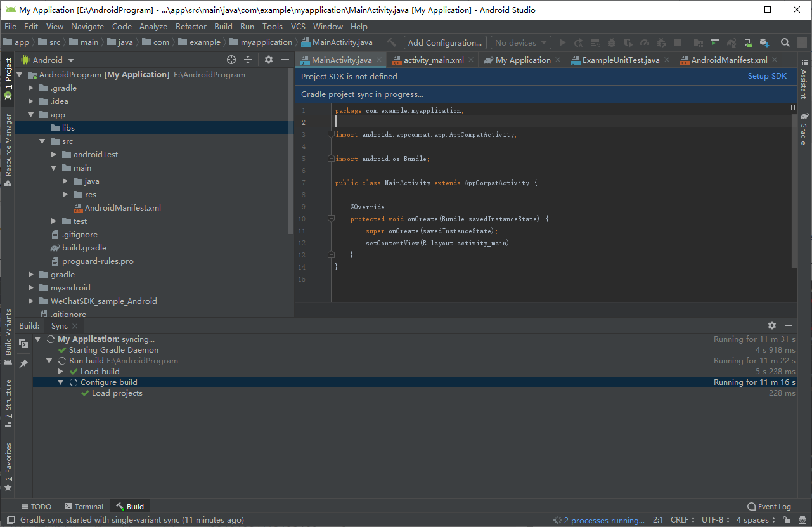Image resolution: width=812 pixels, height=527 pixels.
Task: Click the Attach Debugger to Android Process icon
Action: [x=661, y=42]
